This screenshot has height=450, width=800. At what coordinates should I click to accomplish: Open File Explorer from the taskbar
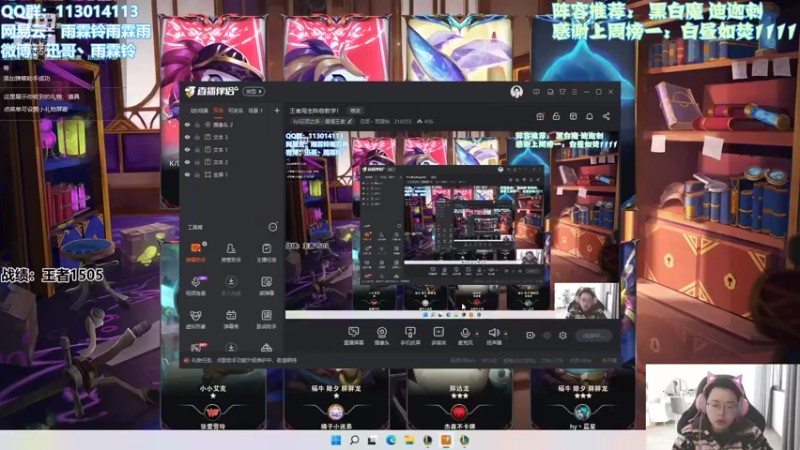click(x=409, y=440)
